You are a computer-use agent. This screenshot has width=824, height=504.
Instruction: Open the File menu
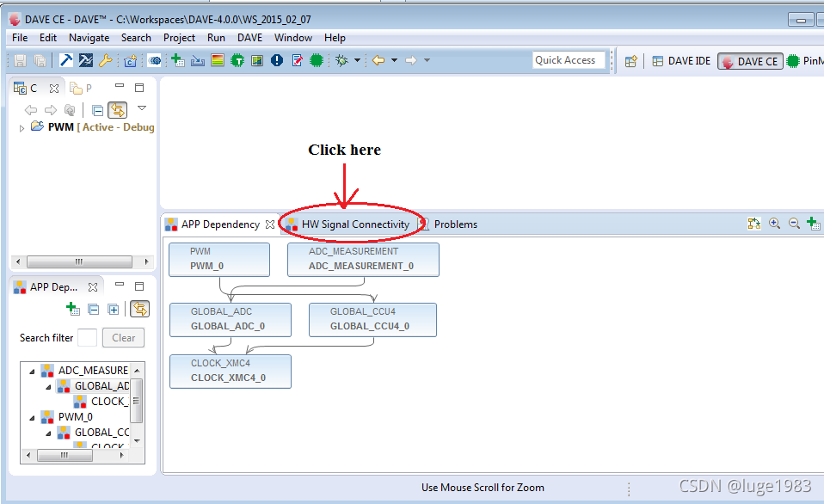[x=20, y=38]
